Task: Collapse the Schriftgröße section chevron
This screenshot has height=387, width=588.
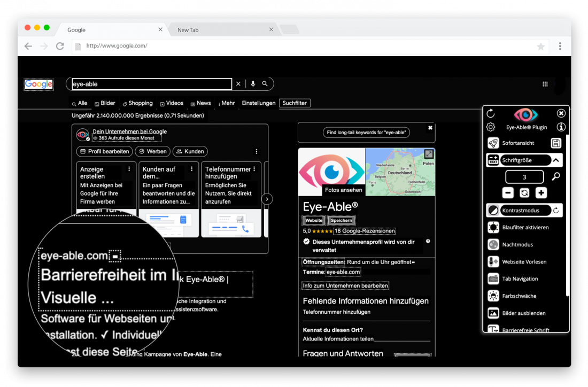Action: [556, 160]
